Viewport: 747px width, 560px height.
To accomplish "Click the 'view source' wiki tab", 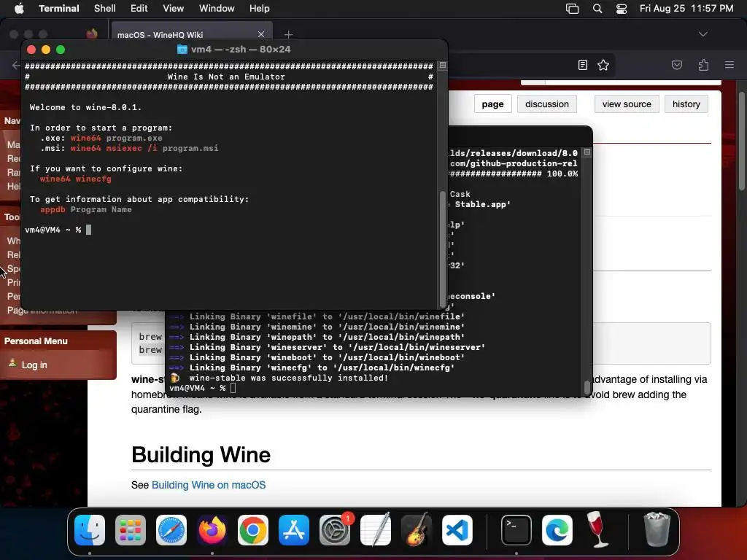I will point(627,104).
